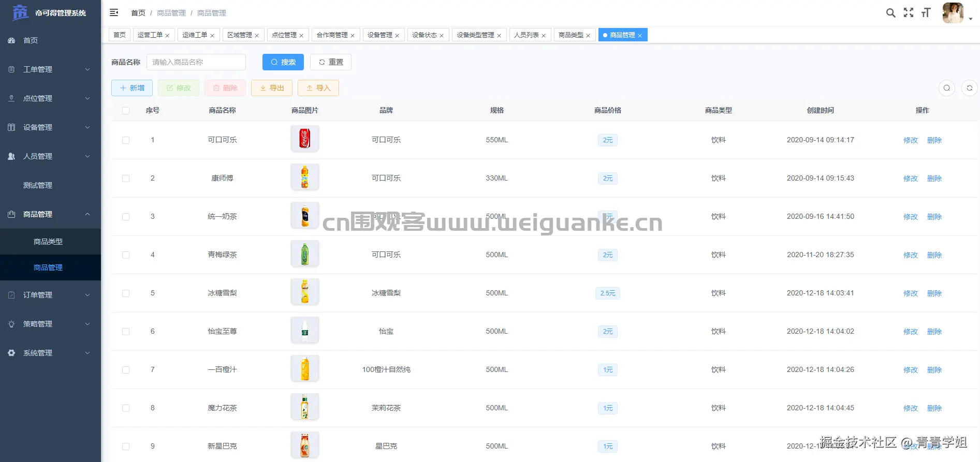Click the 导入 import button
The height and width of the screenshot is (462, 980).
[x=318, y=88]
